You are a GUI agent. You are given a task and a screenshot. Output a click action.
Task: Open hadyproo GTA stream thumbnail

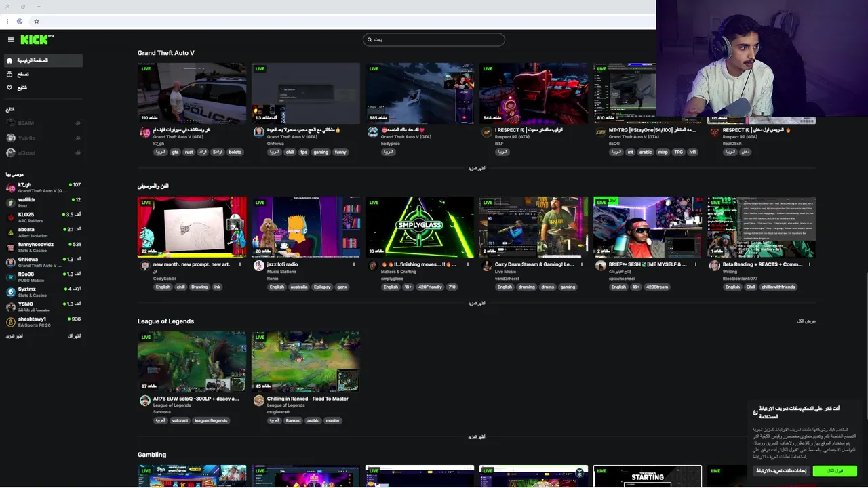point(420,94)
